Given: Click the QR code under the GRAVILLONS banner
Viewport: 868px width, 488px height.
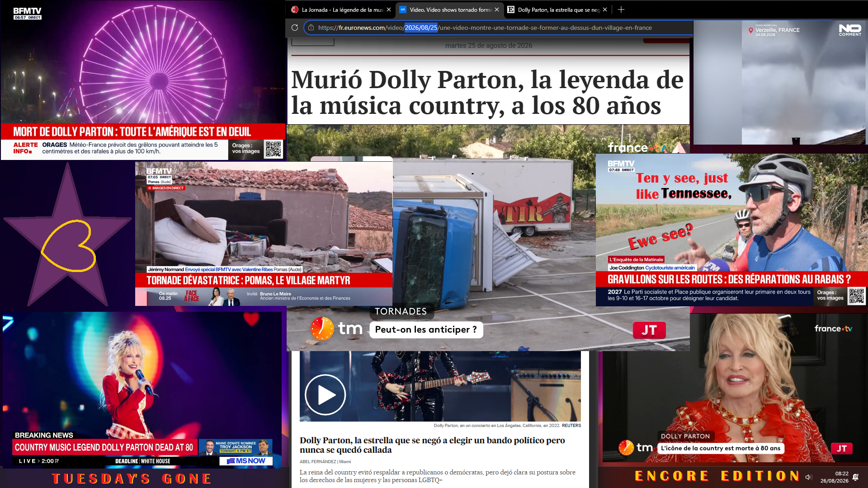Looking at the screenshot, I should (x=857, y=296).
